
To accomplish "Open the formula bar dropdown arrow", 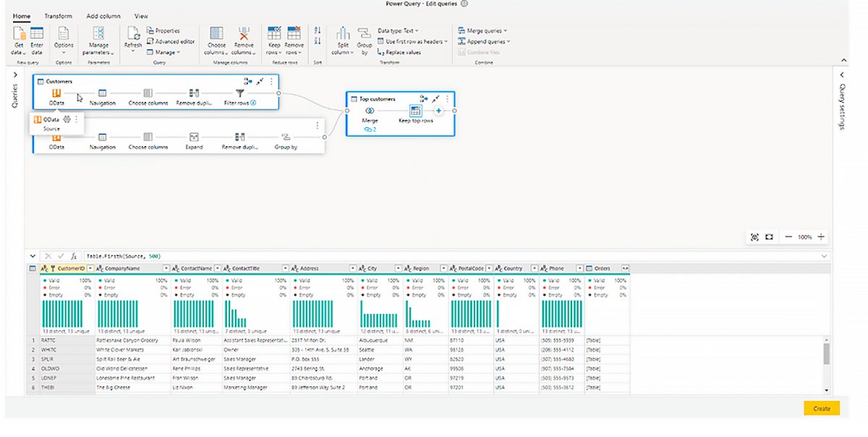I will tap(825, 256).
